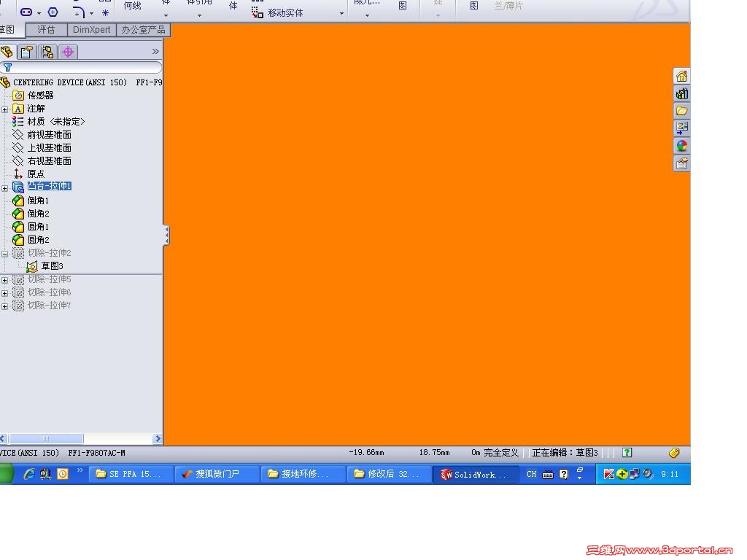Viewport: 747px width, 560px height.
Task: Expand the manager panel tabs chevron
Action: click(x=155, y=52)
